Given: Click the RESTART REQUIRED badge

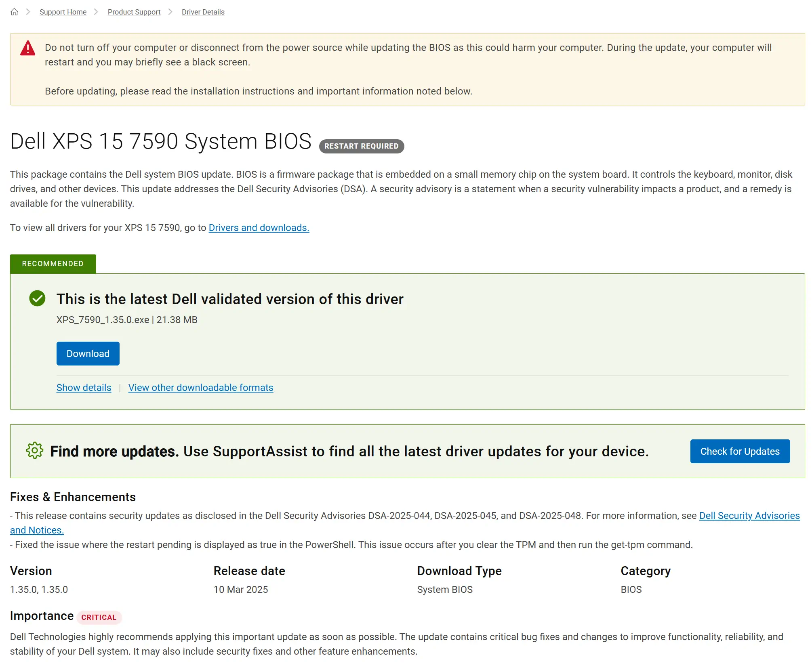Looking at the screenshot, I should coord(361,146).
